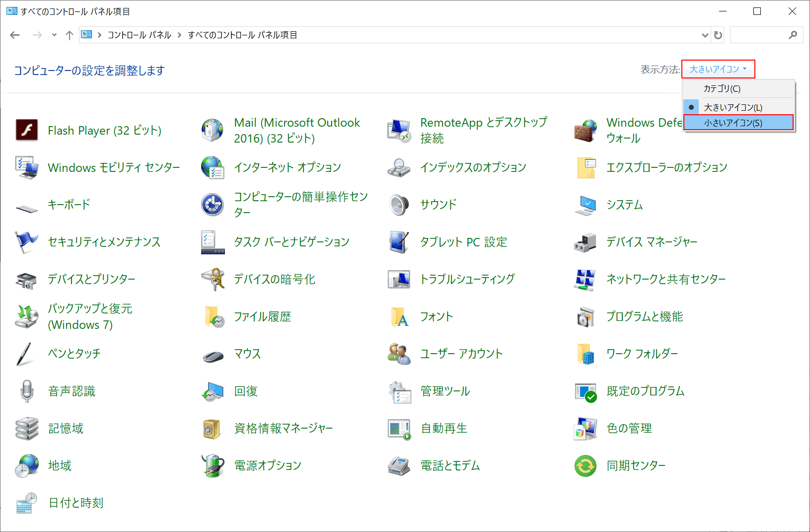The height and width of the screenshot is (532, 810).
Task: Open エクスプローラーのオプション folder icon
Action: 586,167
